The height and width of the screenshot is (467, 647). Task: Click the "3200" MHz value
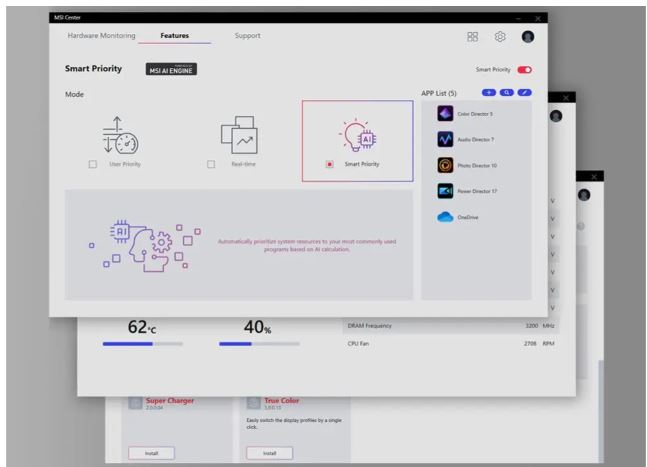tap(532, 326)
